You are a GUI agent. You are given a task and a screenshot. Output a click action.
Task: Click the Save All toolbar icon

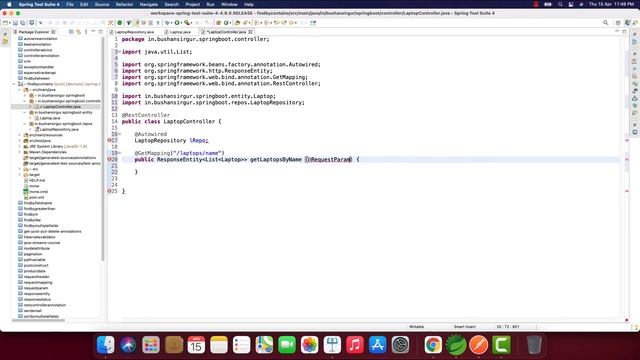[22, 23]
